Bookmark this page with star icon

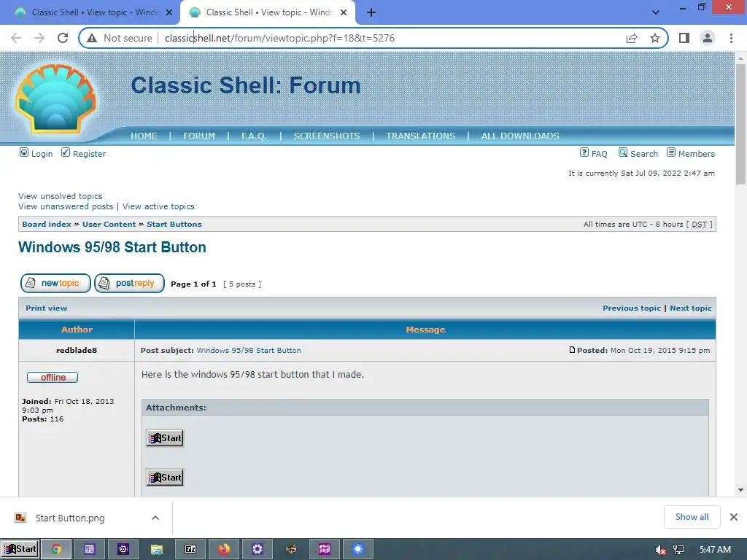(655, 38)
